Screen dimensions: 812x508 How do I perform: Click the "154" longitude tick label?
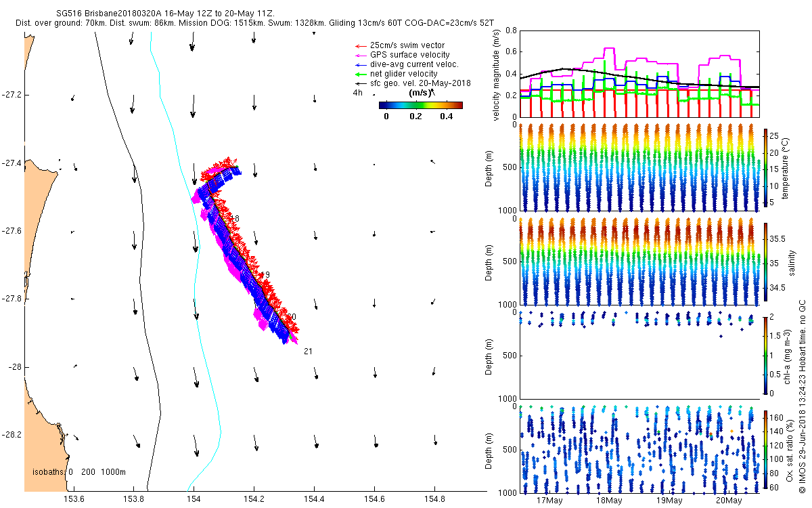[x=194, y=500]
